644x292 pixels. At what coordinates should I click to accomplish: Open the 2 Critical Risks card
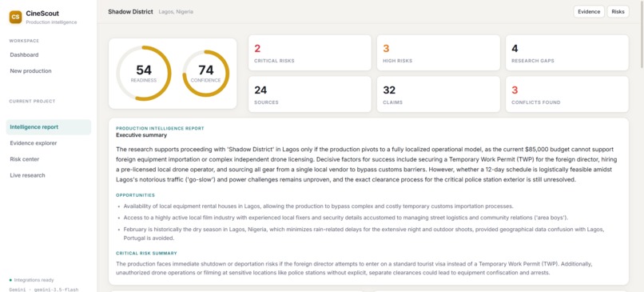(310, 53)
